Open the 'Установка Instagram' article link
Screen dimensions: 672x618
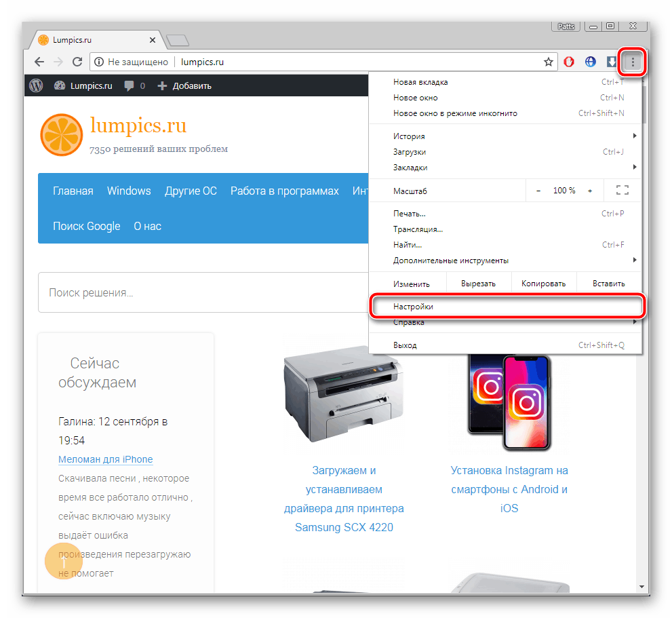pos(509,489)
